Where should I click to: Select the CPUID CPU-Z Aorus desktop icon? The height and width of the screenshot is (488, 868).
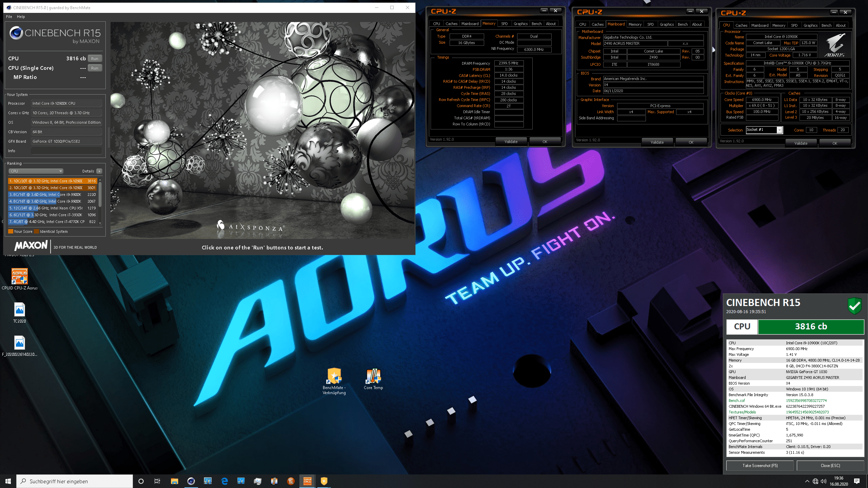(x=20, y=279)
